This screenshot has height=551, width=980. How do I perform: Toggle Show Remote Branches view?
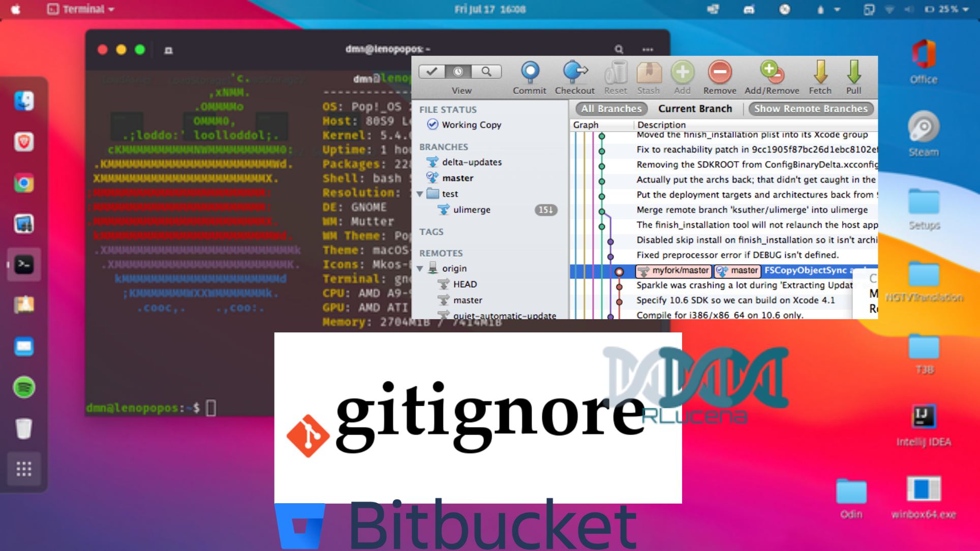(810, 108)
